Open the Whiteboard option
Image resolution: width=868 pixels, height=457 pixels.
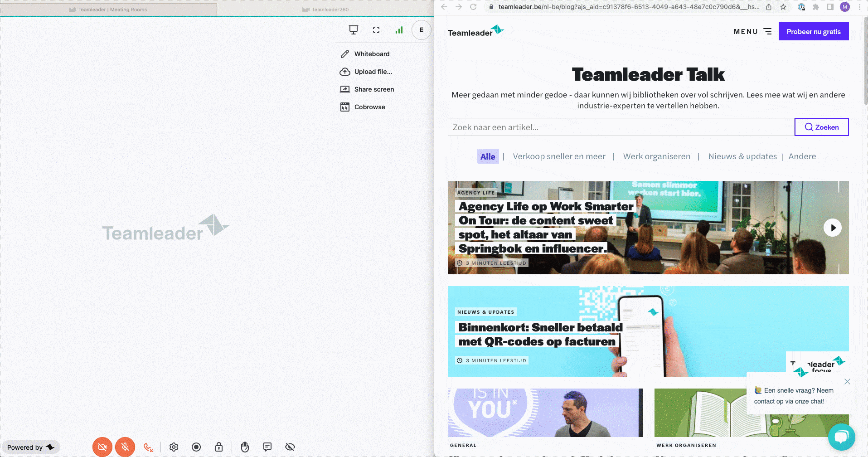[x=365, y=54]
